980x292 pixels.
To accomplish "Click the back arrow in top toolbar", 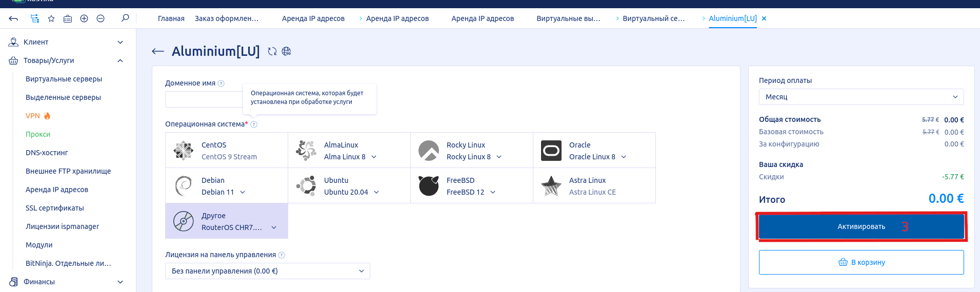I will [x=14, y=18].
